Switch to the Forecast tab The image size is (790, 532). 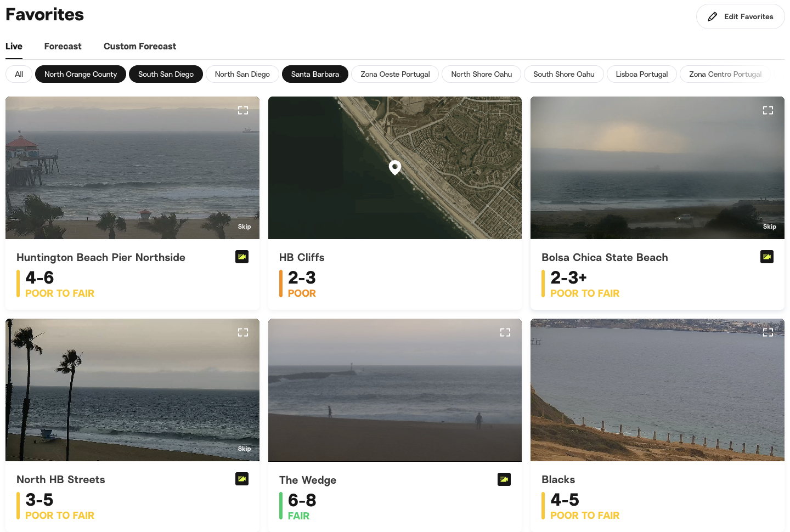(63, 47)
